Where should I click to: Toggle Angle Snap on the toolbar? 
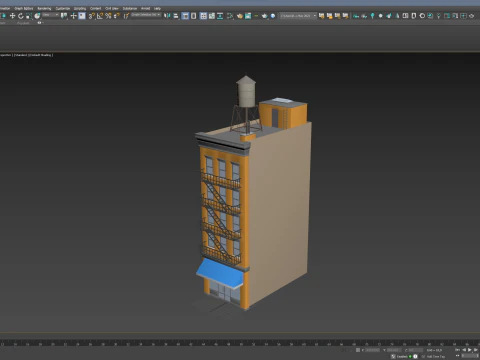tap(100, 16)
